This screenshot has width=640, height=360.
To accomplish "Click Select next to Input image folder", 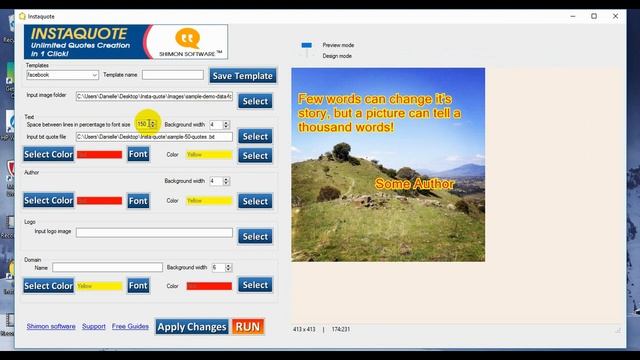I will tap(255, 101).
